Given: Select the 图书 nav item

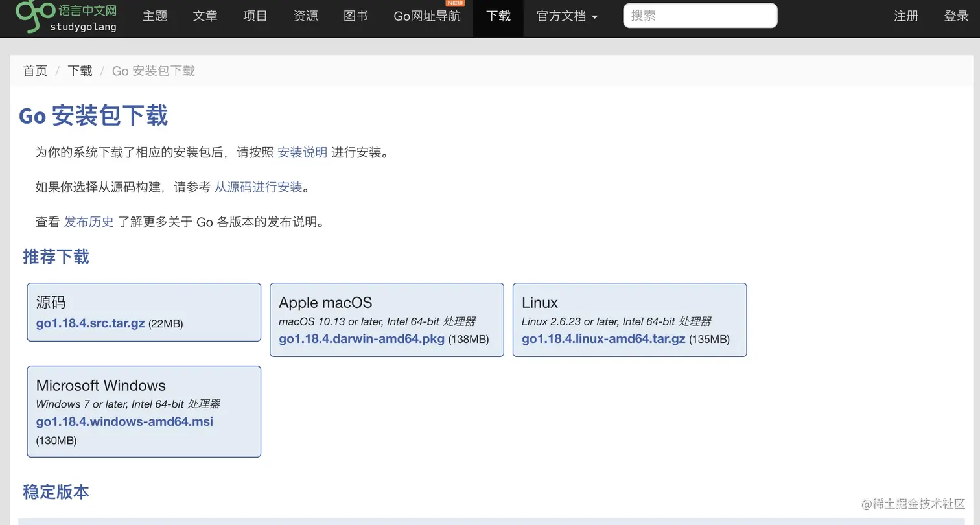Looking at the screenshot, I should pyautogui.click(x=356, y=16).
